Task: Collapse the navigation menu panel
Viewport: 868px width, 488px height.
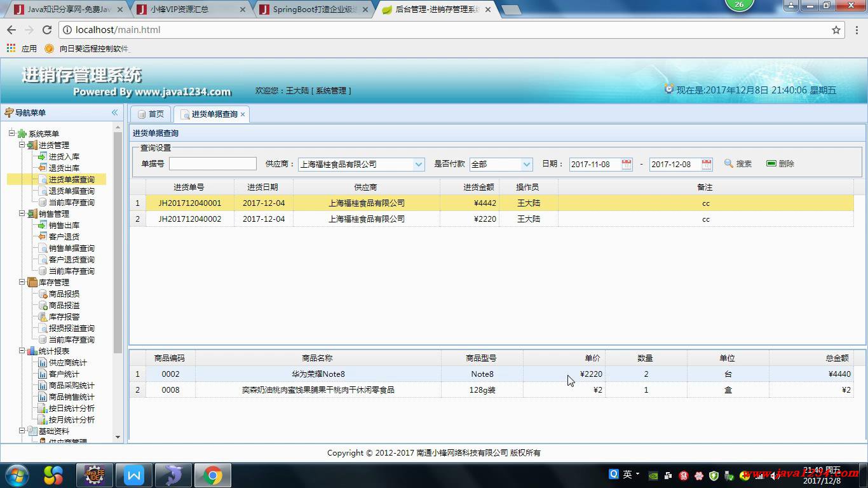Action: click(115, 112)
